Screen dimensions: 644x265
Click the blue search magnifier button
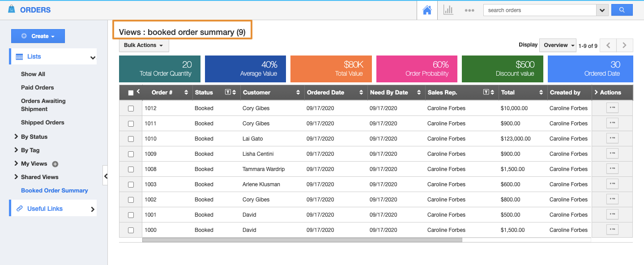pyautogui.click(x=622, y=10)
